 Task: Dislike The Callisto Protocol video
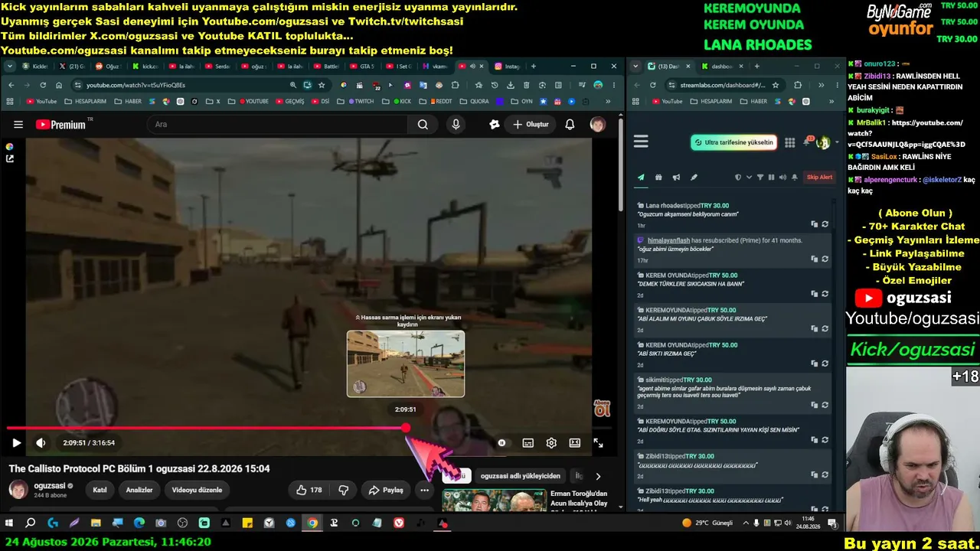[344, 490]
